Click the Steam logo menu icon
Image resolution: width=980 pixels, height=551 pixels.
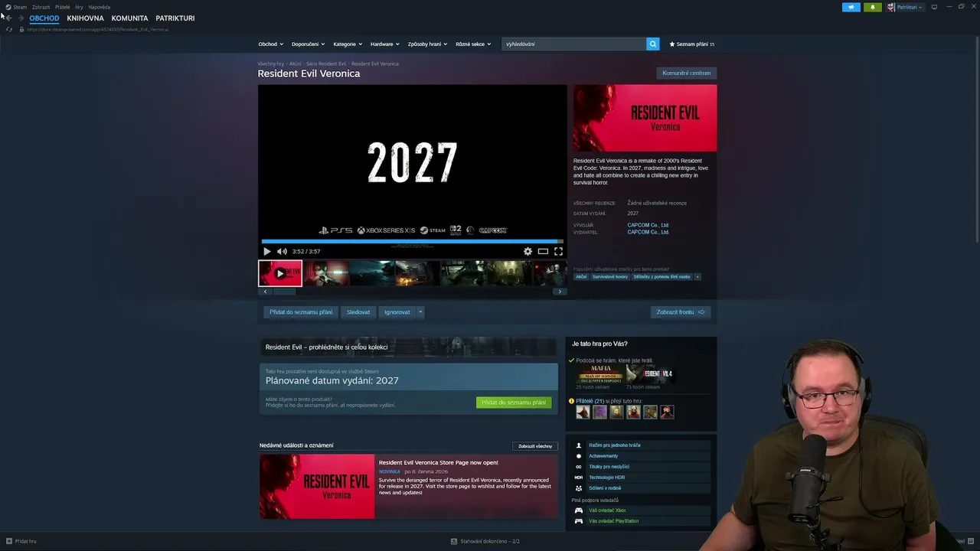(x=8, y=7)
